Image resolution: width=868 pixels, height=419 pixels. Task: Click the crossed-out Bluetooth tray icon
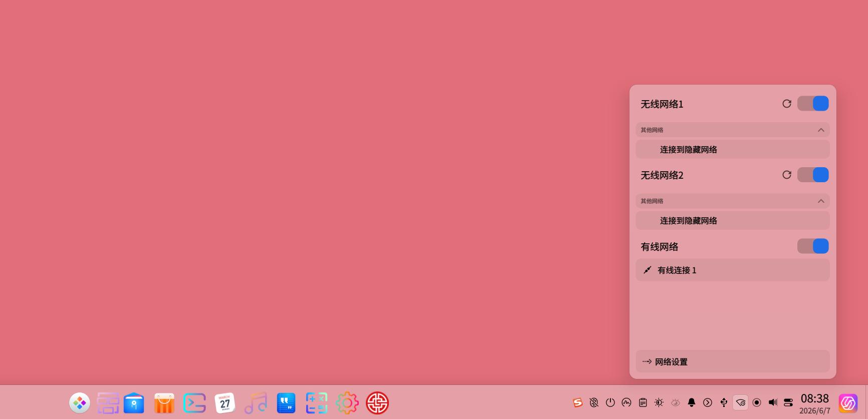pos(594,402)
